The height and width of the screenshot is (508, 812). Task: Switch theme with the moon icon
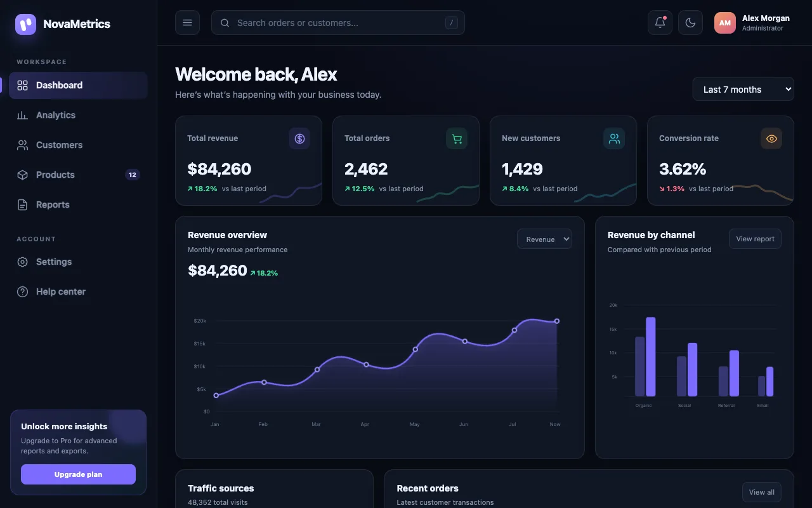(x=690, y=22)
